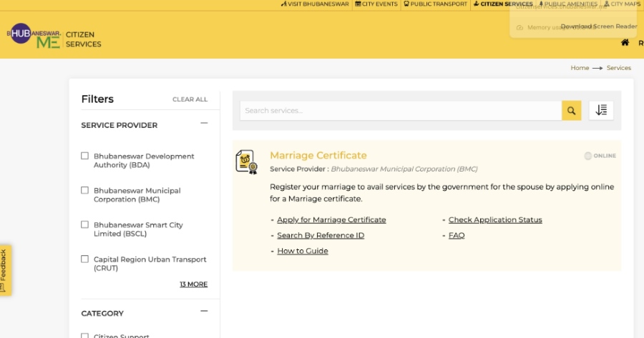Check Capital Region Urban Transport (CRUT) filter
644x338 pixels.
(84, 259)
